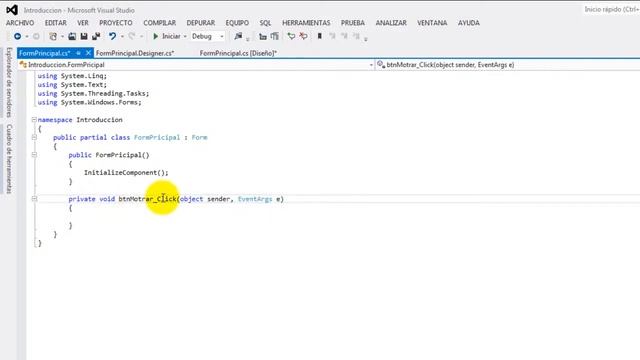Open the EDITAR menu
This screenshot has width=640, height=360.
56,23
